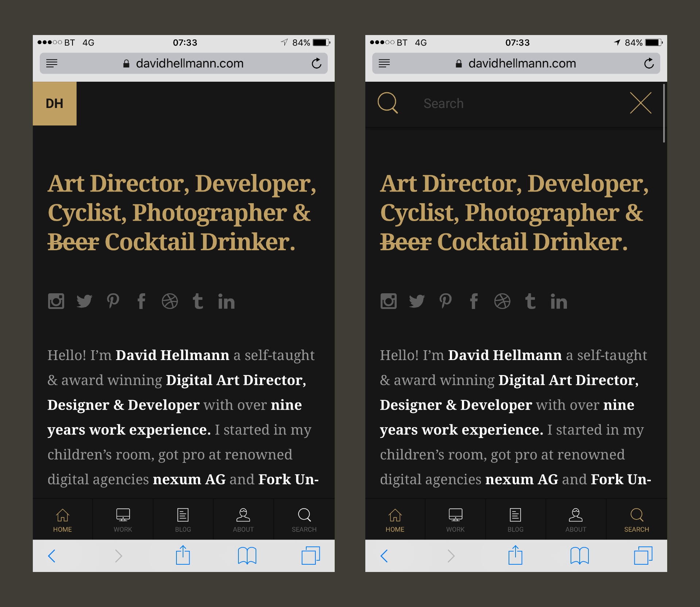Tap the Blog tab in left phone
The width and height of the screenshot is (700, 607).
183,519
